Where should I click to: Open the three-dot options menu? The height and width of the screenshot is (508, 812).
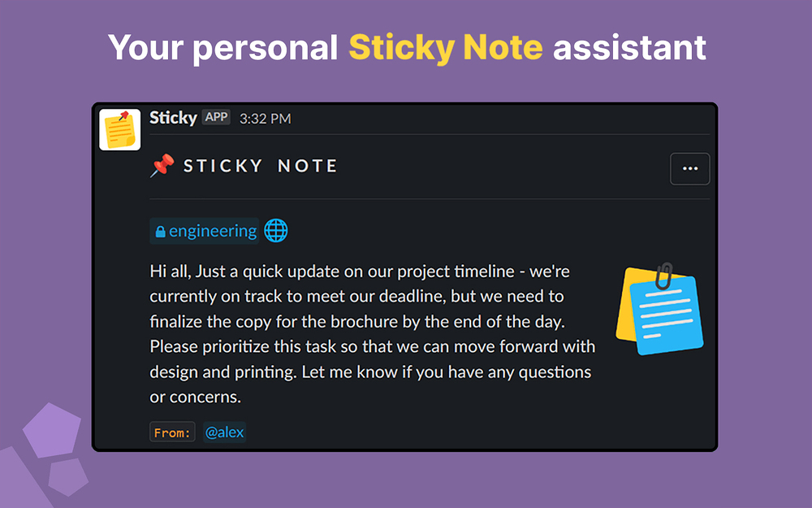(689, 168)
